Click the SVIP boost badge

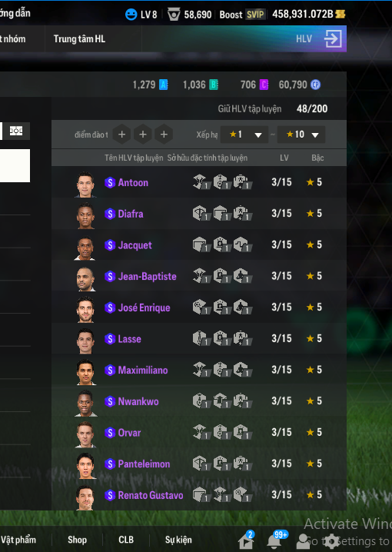pyautogui.click(x=254, y=15)
